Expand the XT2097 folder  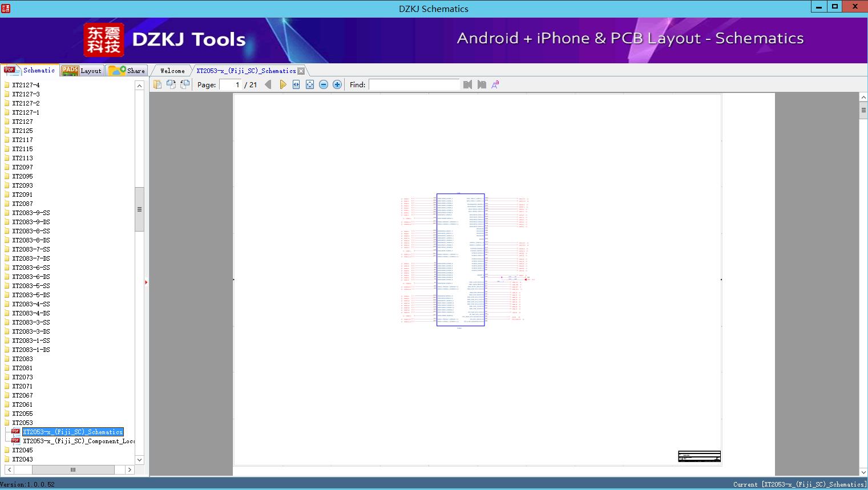tap(22, 167)
